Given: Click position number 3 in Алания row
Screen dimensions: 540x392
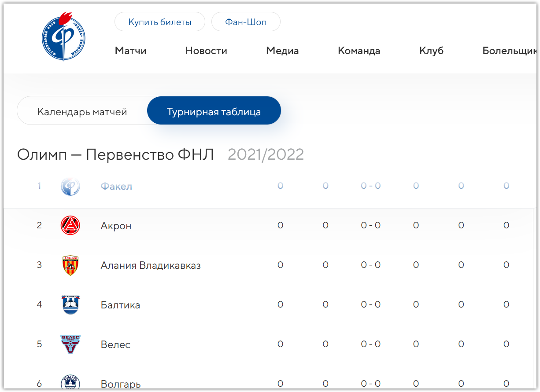Looking at the screenshot, I should pos(39,265).
